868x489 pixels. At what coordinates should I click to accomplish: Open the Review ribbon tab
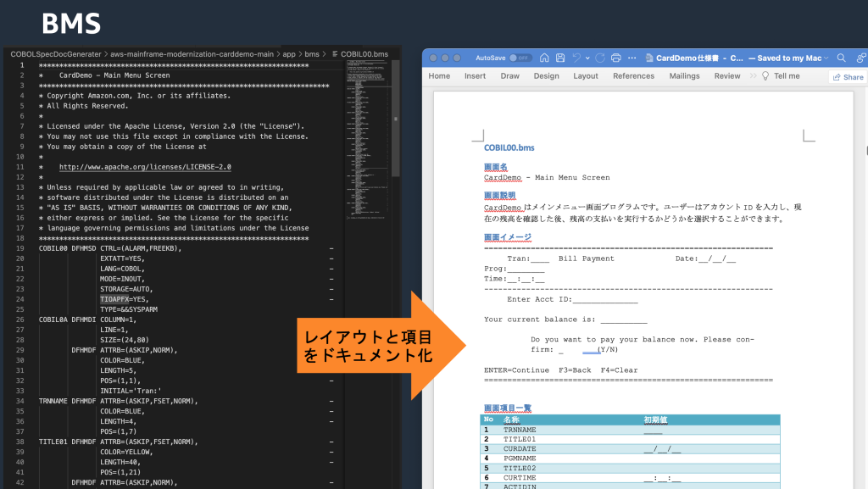(x=728, y=76)
